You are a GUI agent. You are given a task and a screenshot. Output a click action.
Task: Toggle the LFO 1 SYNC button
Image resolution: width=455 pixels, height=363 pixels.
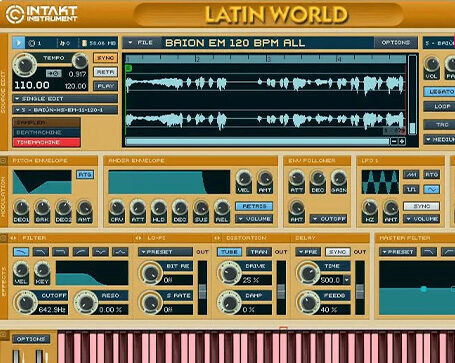pyautogui.click(x=421, y=206)
